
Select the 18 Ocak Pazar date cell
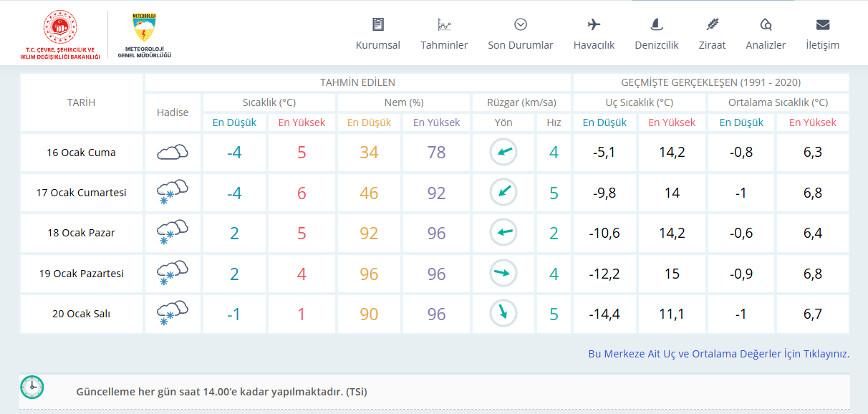pos(81,233)
